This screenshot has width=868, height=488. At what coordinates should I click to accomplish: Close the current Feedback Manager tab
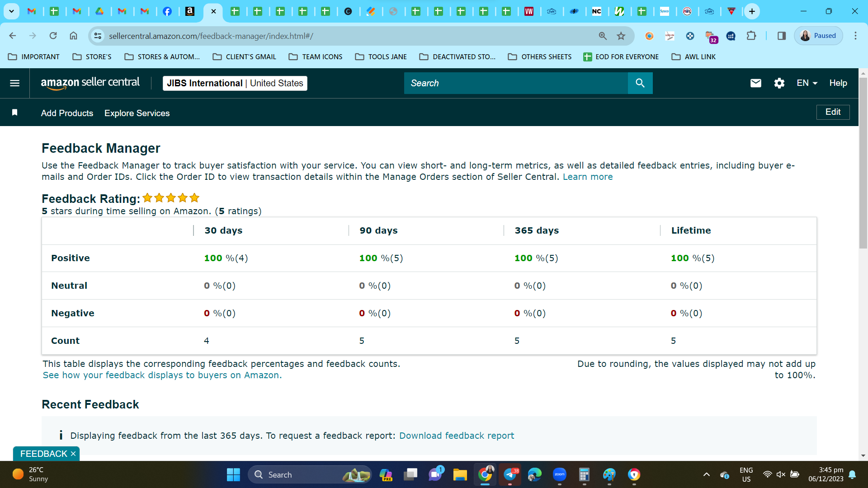[x=213, y=11]
